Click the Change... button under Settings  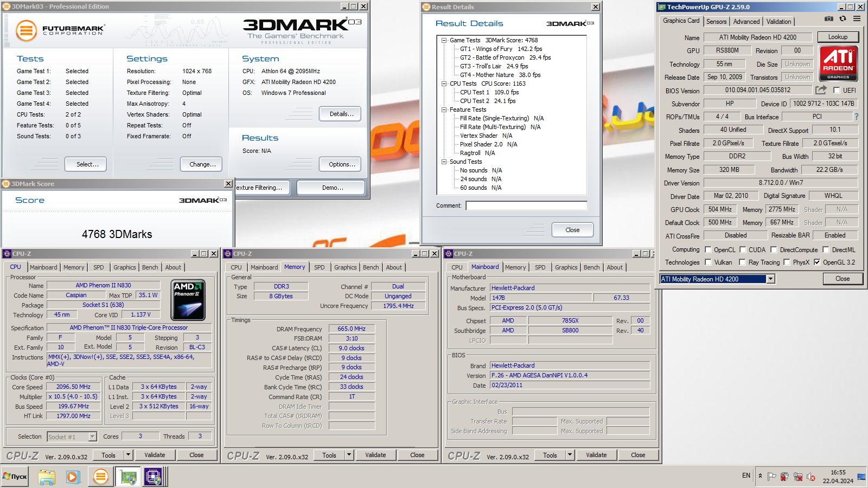pyautogui.click(x=202, y=164)
